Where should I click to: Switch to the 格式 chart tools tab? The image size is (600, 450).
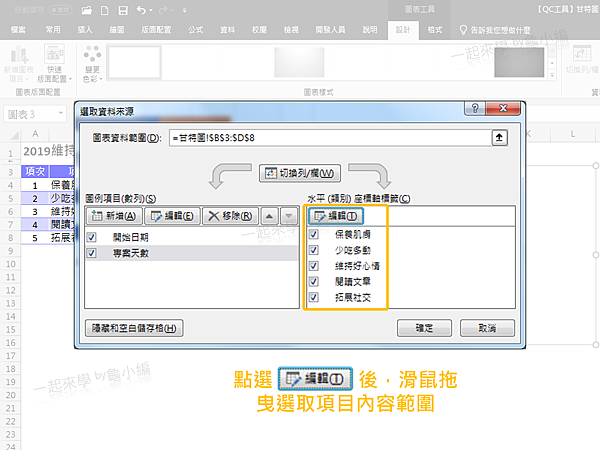[x=435, y=30]
